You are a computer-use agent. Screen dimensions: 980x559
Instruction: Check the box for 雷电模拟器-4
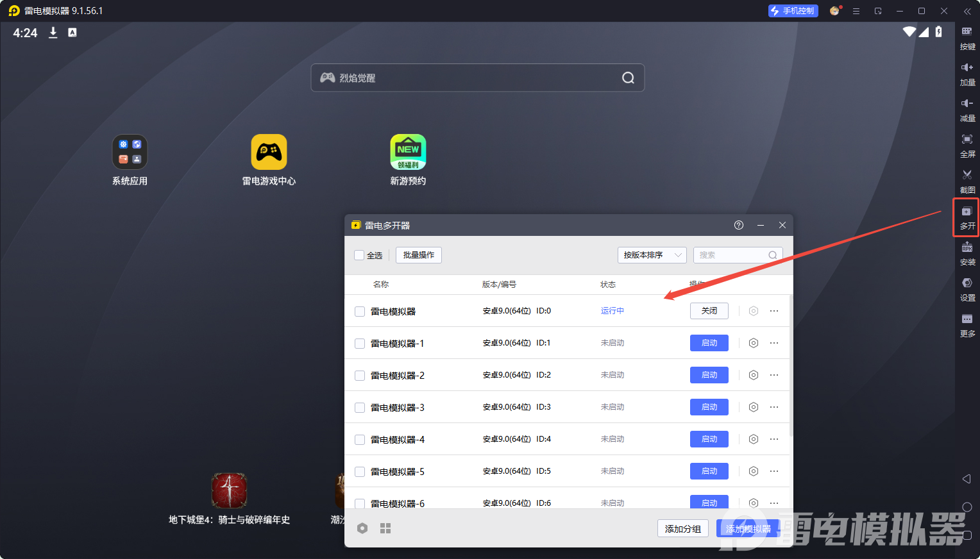click(x=360, y=440)
